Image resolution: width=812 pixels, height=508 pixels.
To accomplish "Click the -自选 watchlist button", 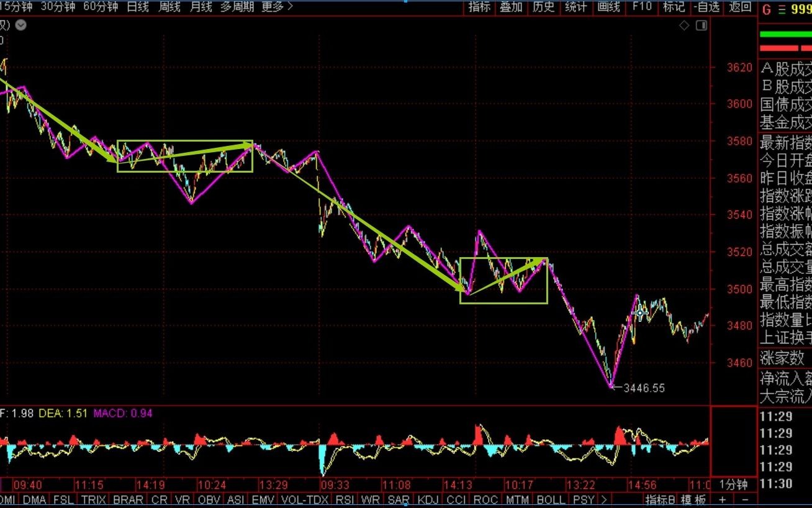I will tap(706, 7).
